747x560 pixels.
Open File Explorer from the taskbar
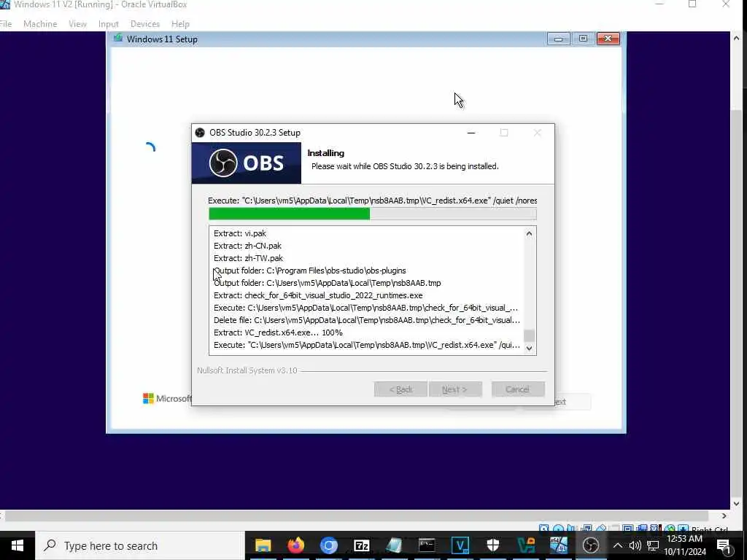coord(263,545)
